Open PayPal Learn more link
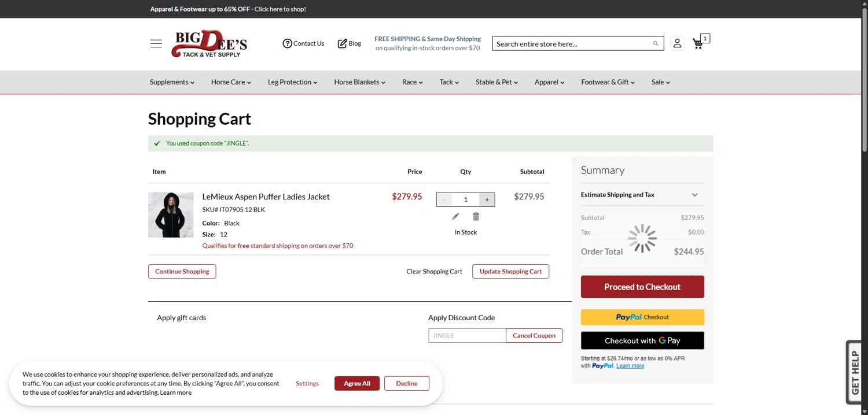This screenshot has width=868, height=415. pyautogui.click(x=630, y=366)
